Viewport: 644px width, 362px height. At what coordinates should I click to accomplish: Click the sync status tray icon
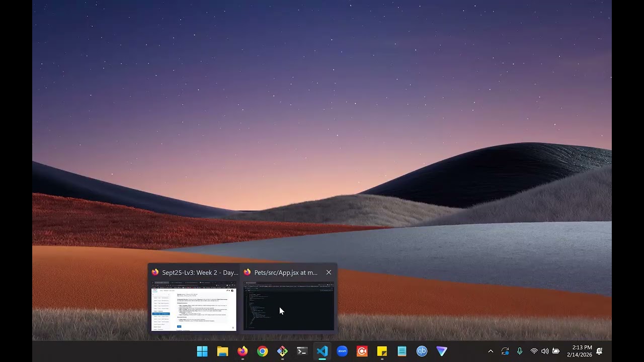pos(505,351)
